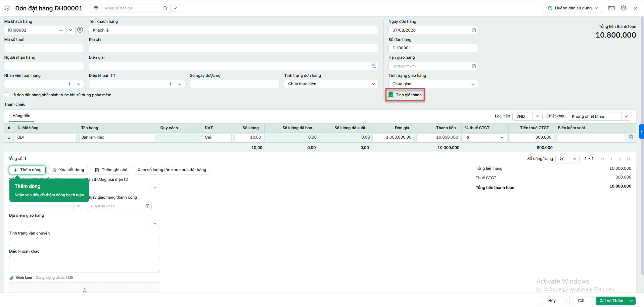Click the Đính kèm paperclip icon
The height and width of the screenshot is (307, 644).
pos(11,278)
